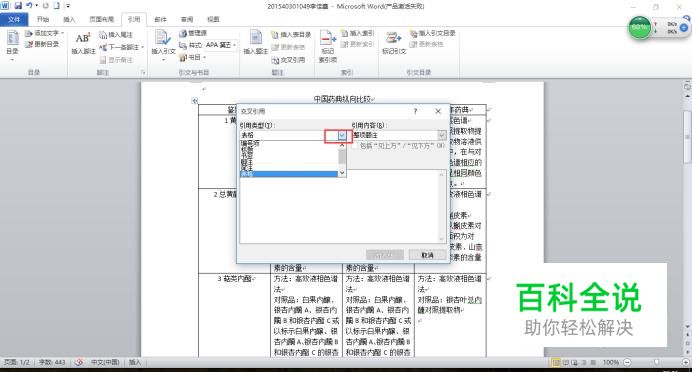
Task: Click the 下一条脚注 (Next Footnote) icon
Action: click(x=103, y=47)
